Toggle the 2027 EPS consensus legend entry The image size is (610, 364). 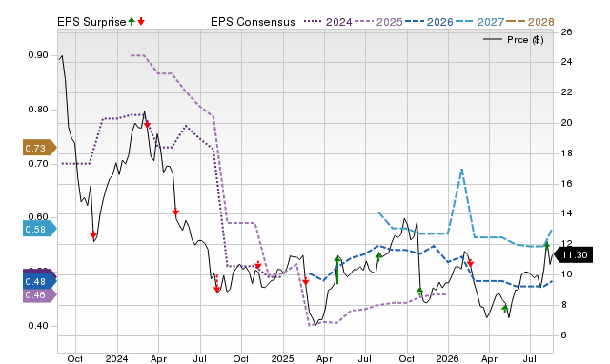(x=479, y=22)
